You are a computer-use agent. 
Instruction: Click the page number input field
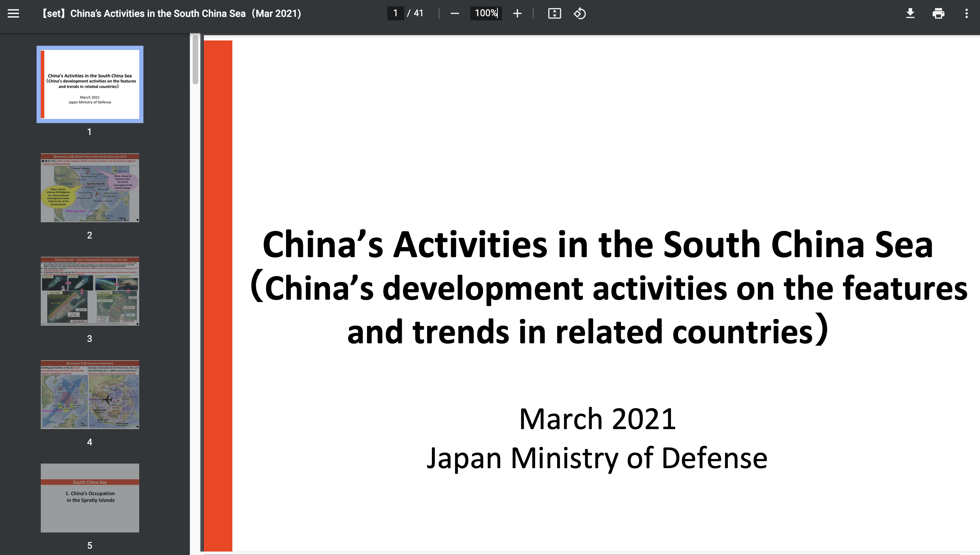pyautogui.click(x=395, y=13)
